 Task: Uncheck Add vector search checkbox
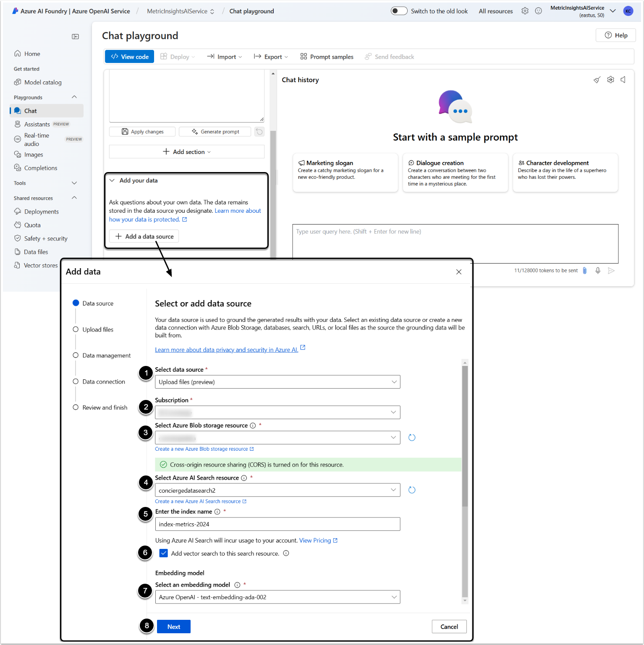click(x=164, y=554)
